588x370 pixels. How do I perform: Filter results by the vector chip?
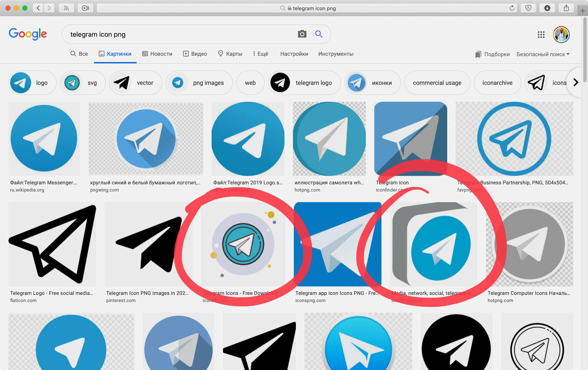coord(135,83)
